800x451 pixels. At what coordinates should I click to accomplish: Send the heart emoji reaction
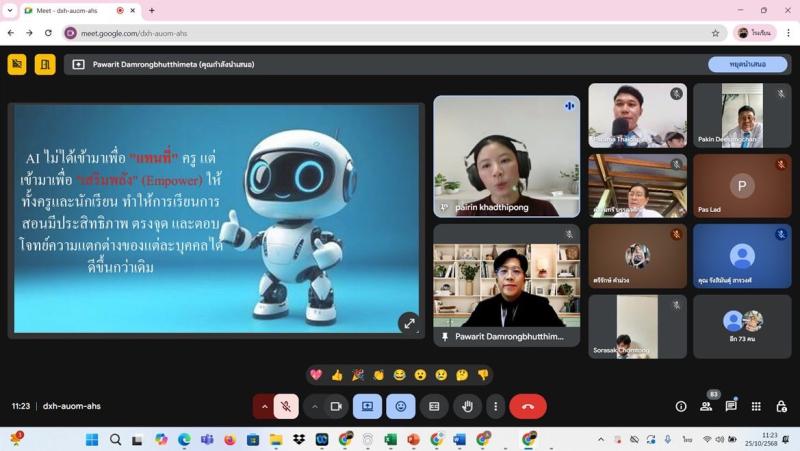(316, 375)
